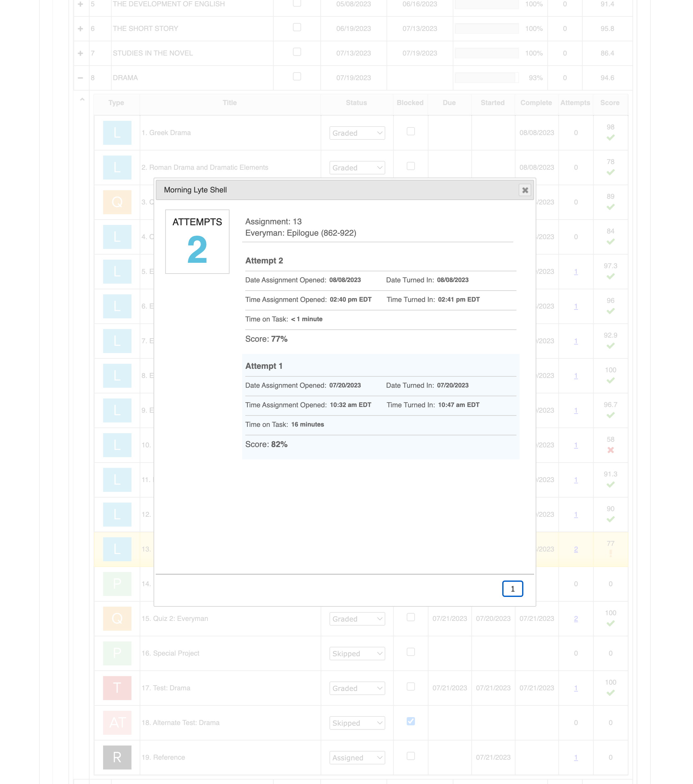693x784 pixels.
Task: Click the Q icon for Quiz 2: Everyman
Action: [x=117, y=618]
